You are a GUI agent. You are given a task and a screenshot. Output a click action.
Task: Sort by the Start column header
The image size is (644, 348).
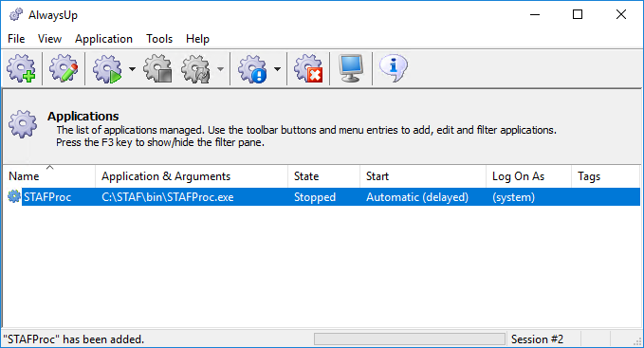pos(423,176)
